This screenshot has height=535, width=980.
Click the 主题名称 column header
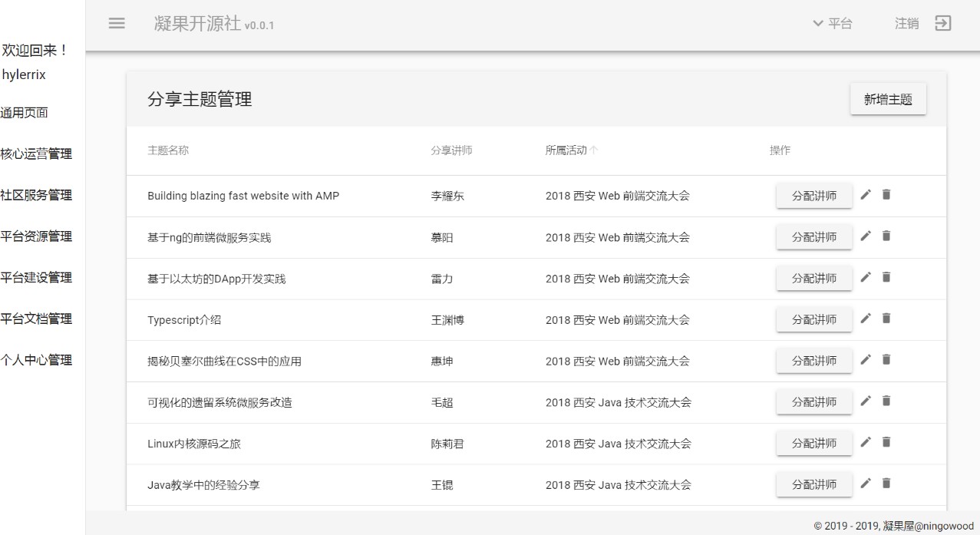point(168,150)
